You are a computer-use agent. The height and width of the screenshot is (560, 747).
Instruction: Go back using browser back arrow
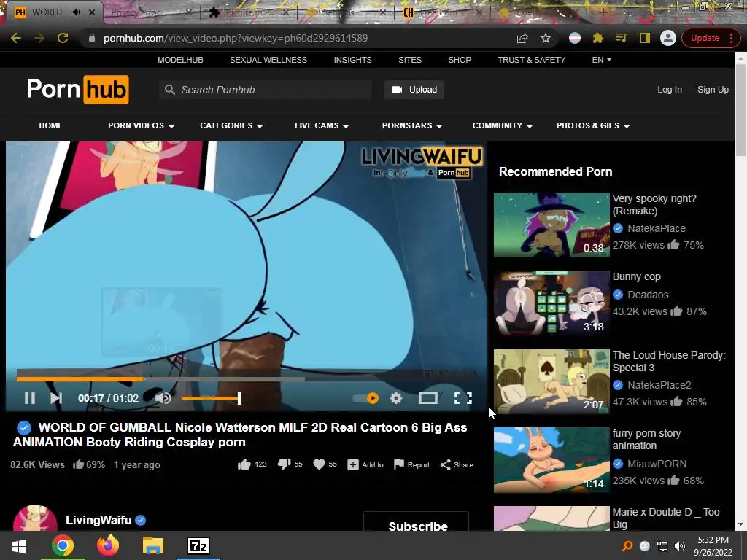coord(16,38)
